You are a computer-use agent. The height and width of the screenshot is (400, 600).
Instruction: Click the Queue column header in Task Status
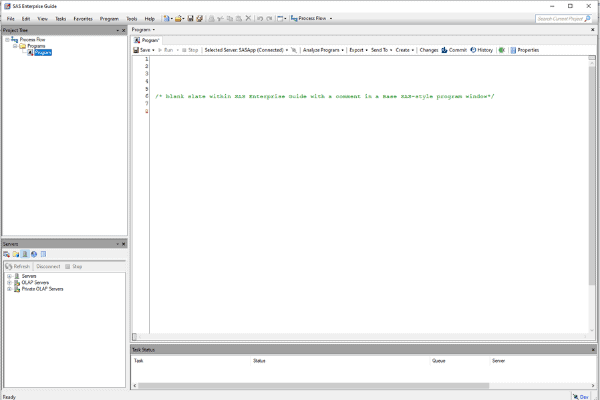[x=439, y=361]
